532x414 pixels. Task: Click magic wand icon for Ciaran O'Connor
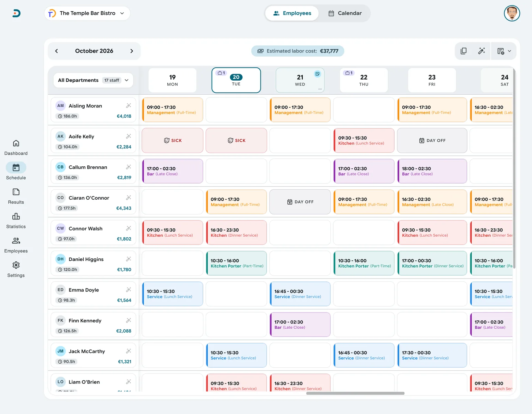129,198
